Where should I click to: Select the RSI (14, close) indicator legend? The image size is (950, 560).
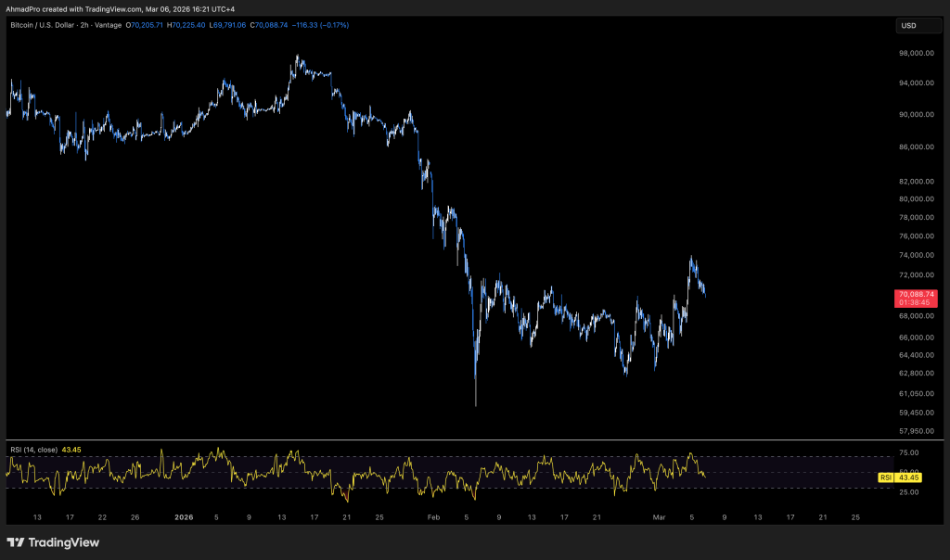click(x=33, y=450)
